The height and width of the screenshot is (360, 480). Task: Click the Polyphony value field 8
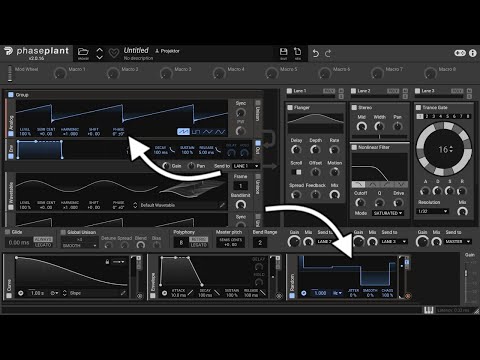pos(181,242)
